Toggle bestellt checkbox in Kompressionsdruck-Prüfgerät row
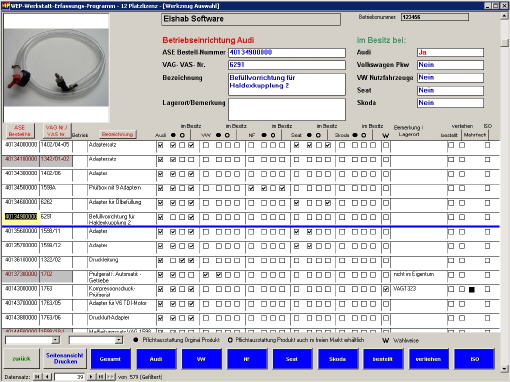Image resolution: width=510 pixels, height=382 pixels. click(451, 289)
